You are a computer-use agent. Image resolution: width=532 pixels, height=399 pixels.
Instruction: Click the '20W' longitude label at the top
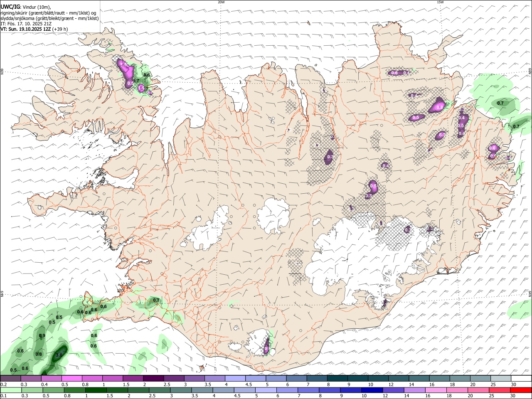tap(221, 2)
